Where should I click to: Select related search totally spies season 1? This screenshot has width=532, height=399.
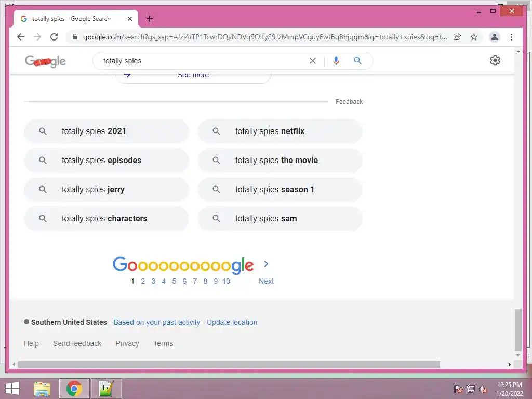[280, 189]
